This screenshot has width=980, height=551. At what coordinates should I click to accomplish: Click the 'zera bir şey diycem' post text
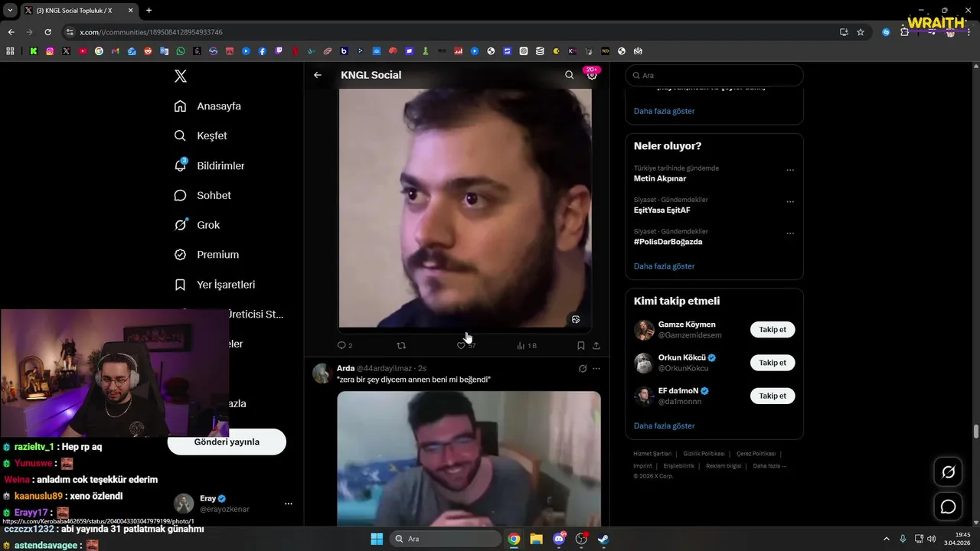(413, 380)
